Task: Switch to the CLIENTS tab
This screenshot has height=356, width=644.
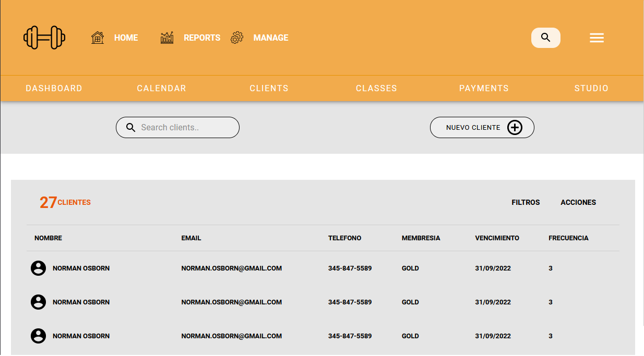Action: point(269,88)
